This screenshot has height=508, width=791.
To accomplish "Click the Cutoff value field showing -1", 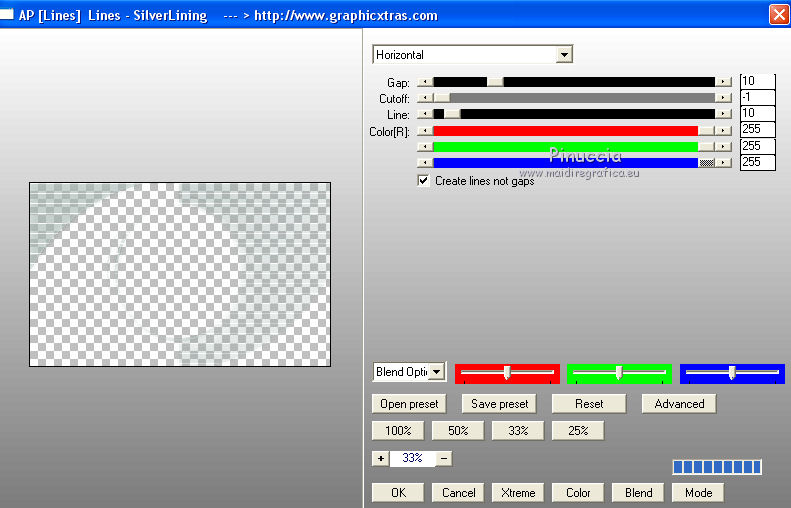I will pyautogui.click(x=757, y=97).
